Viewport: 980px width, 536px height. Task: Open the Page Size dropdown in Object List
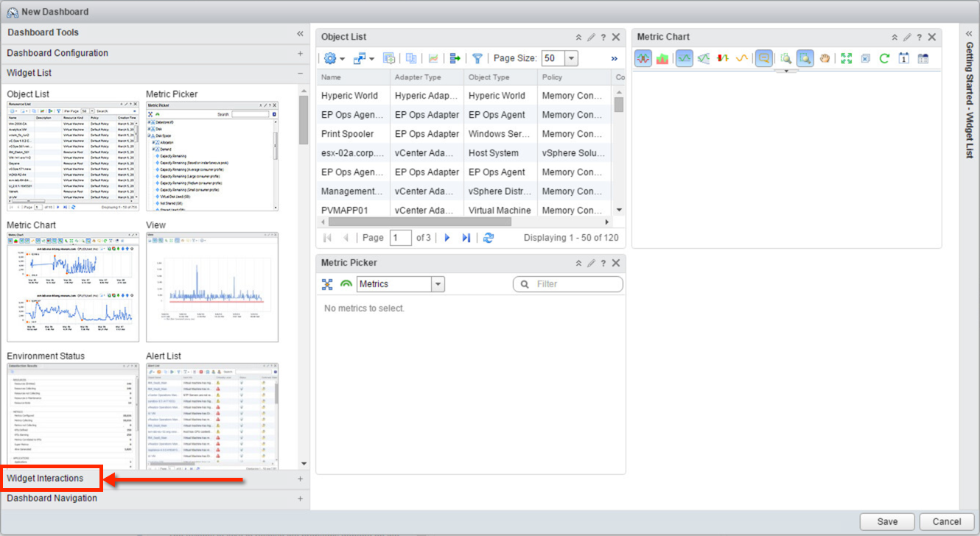click(571, 58)
